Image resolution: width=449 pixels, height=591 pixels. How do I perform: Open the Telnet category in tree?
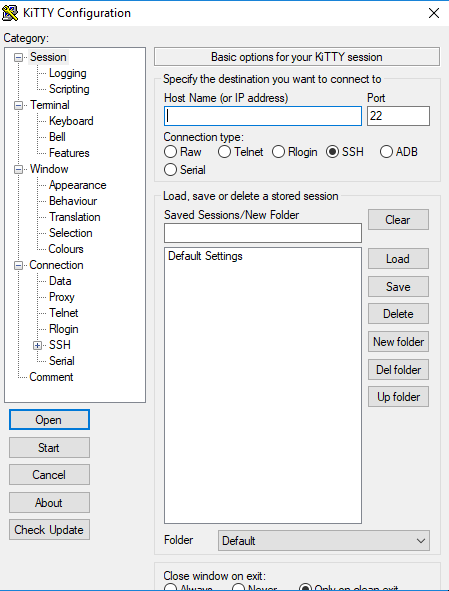pos(64,313)
